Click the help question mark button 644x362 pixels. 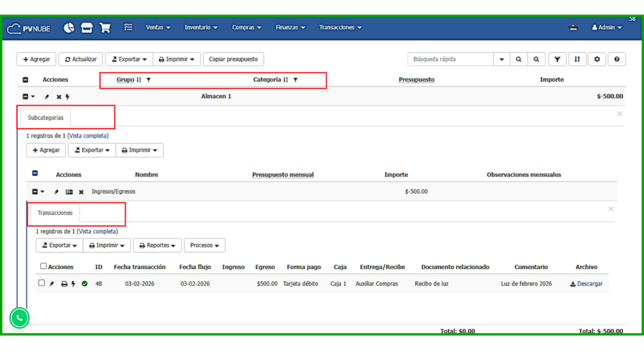[616, 59]
